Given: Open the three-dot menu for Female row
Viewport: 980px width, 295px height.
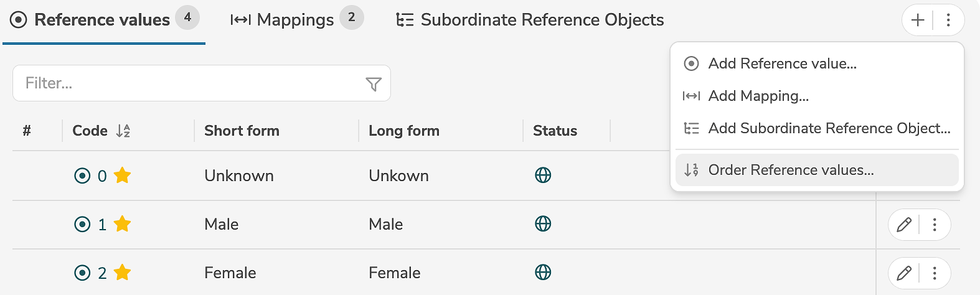Looking at the screenshot, I should click(935, 273).
